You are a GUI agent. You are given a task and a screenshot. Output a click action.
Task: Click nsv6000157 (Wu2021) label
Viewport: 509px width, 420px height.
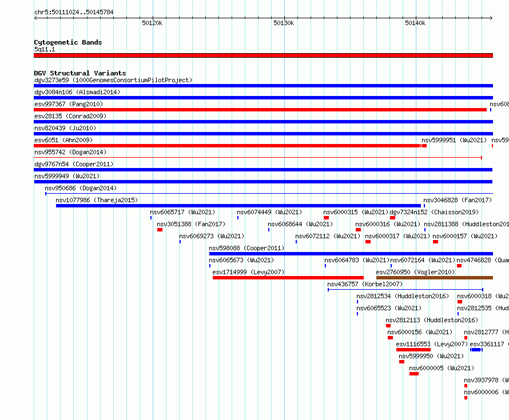[465, 236]
